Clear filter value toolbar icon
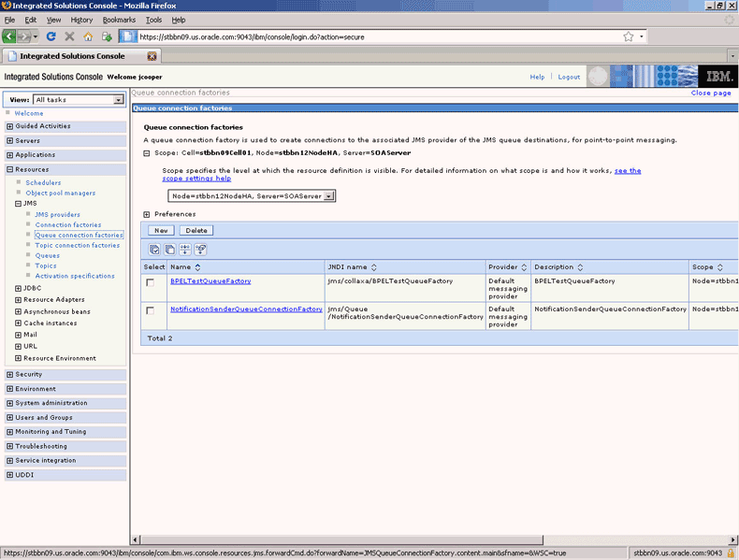The width and height of the screenshot is (739, 560). [201, 250]
